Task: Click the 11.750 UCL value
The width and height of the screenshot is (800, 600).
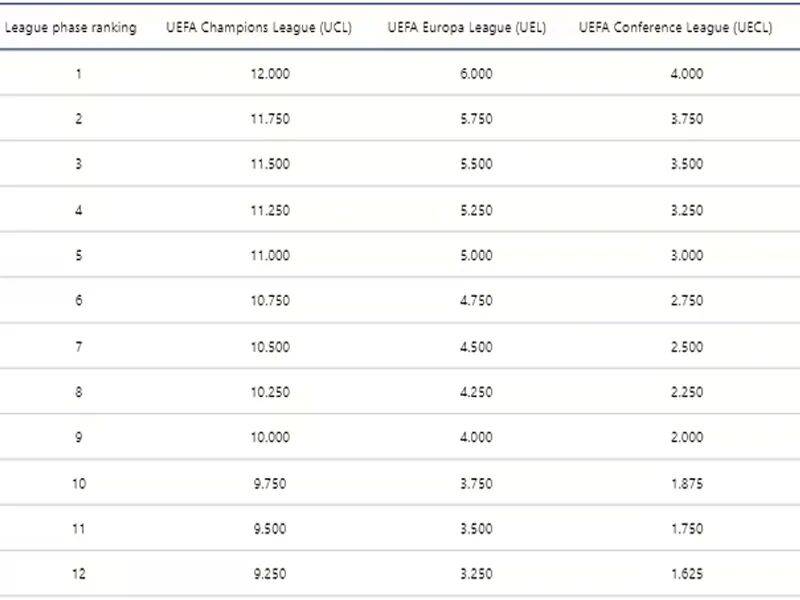Action: click(270, 119)
